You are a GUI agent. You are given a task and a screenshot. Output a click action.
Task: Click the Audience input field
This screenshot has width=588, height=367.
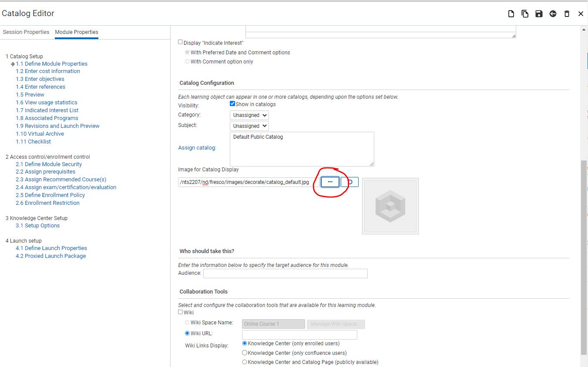click(x=286, y=274)
